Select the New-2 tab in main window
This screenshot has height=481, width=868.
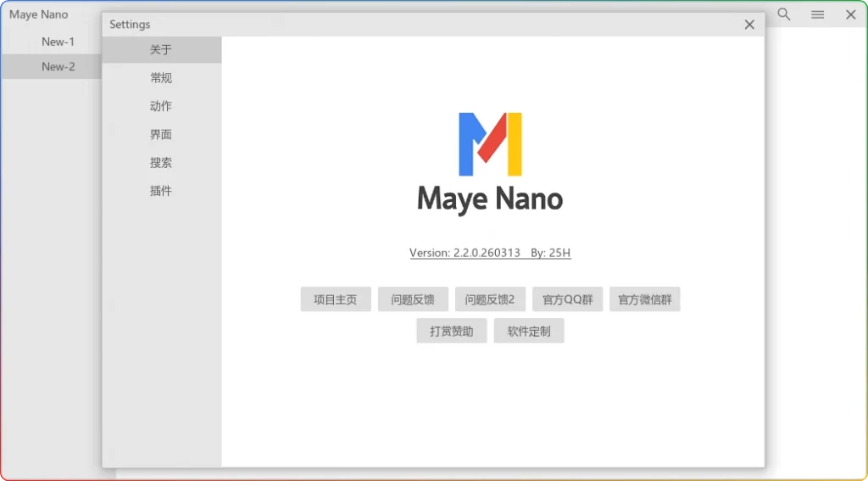pyautogui.click(x=51, y=66)
